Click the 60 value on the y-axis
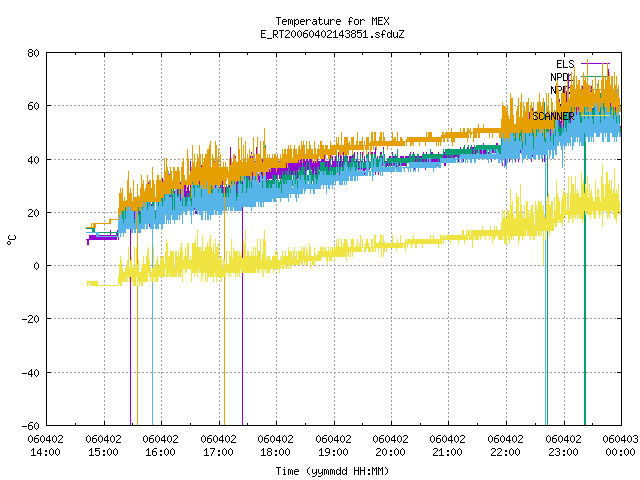Screen dimensions: 640x480 tap(33, 106)
